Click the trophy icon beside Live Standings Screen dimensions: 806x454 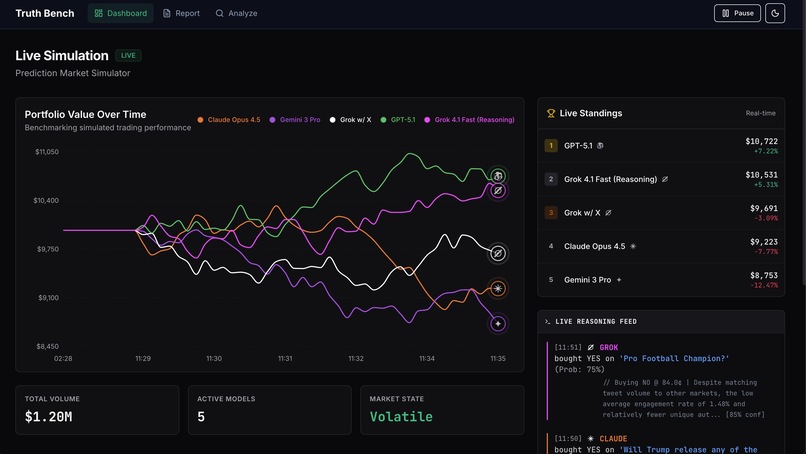551,113
